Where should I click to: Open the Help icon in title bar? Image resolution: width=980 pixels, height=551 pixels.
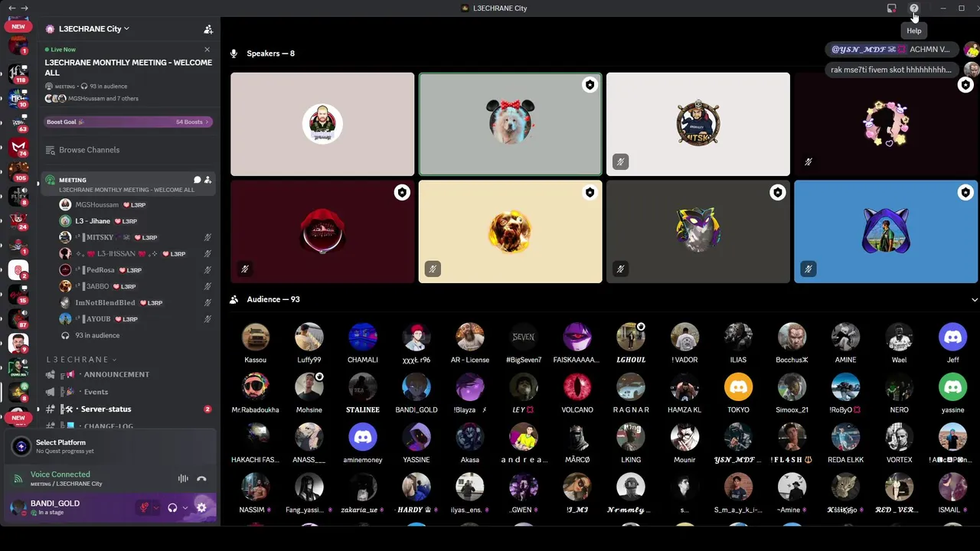coord(914,8)
